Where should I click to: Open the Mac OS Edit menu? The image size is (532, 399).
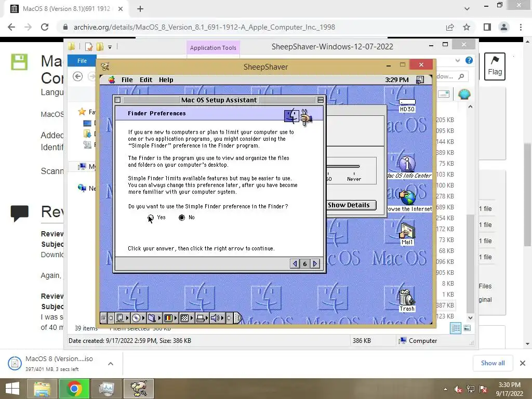[146, 79]
